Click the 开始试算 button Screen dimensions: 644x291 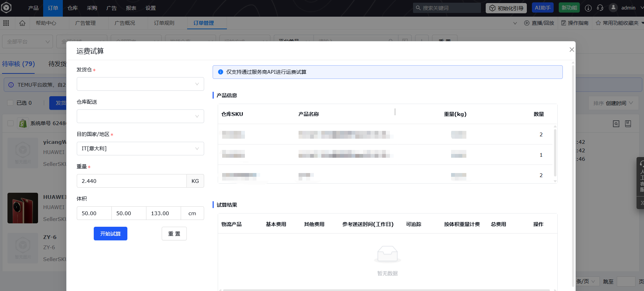110,234
